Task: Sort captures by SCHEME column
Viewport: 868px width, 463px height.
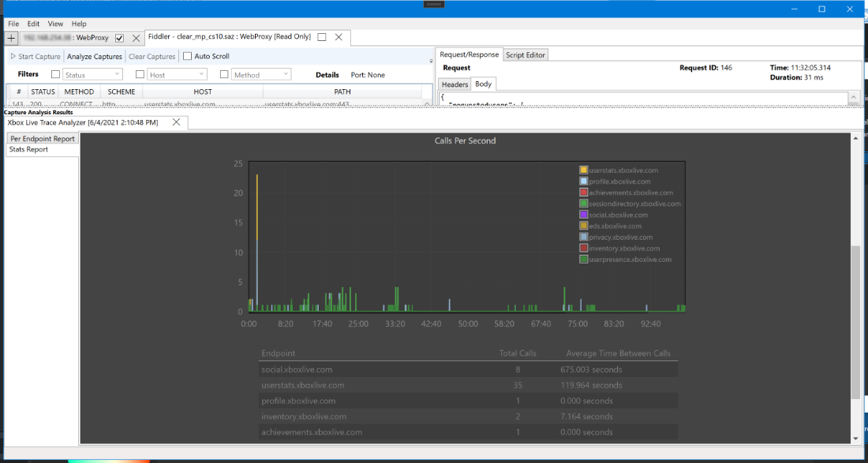Action: (x=122, y=91)
